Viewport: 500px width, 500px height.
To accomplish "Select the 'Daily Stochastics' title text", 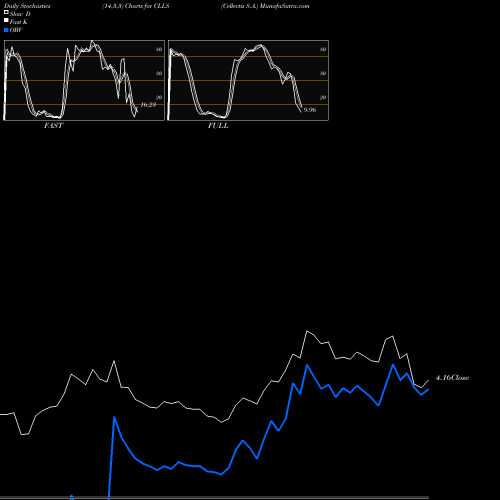I will [27, 6].
